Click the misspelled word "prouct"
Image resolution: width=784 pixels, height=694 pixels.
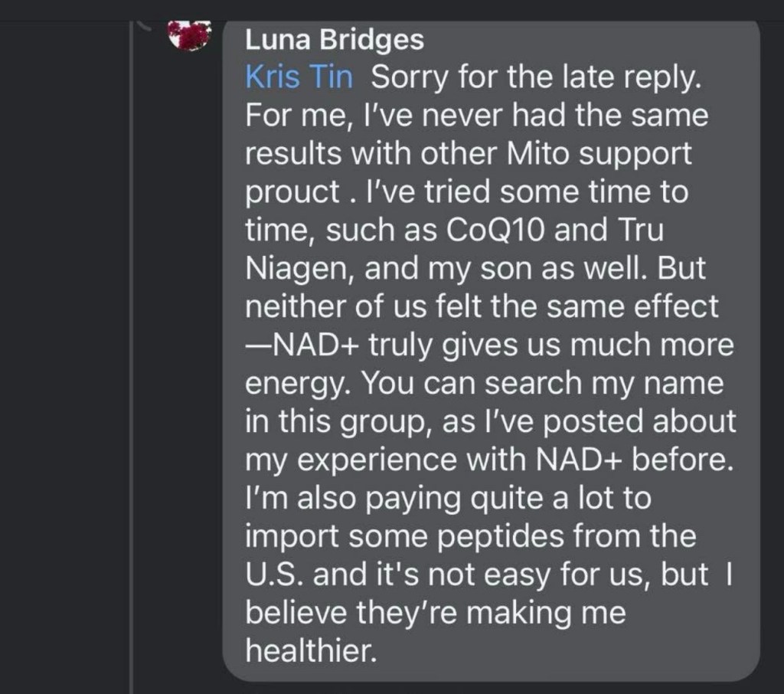291,192
